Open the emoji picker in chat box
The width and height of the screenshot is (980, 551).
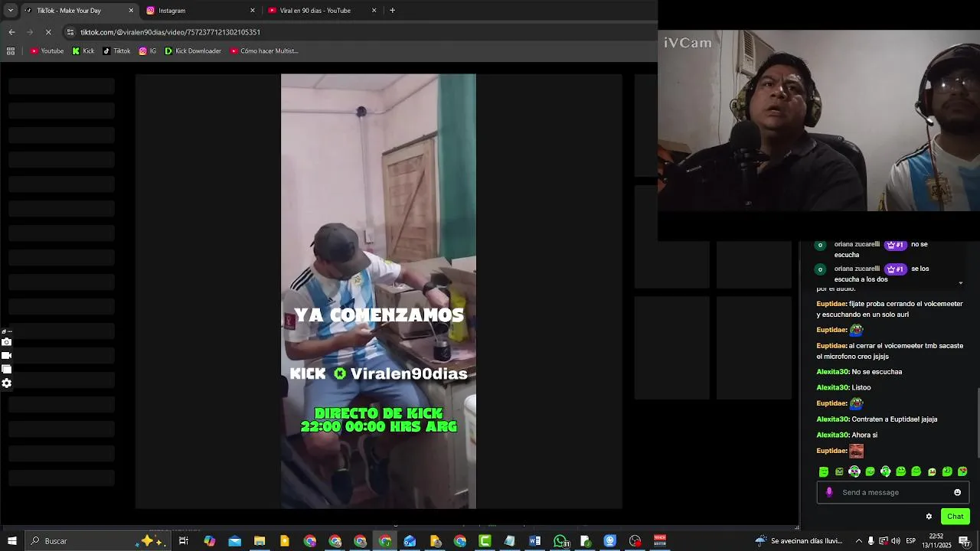(957, 492)
